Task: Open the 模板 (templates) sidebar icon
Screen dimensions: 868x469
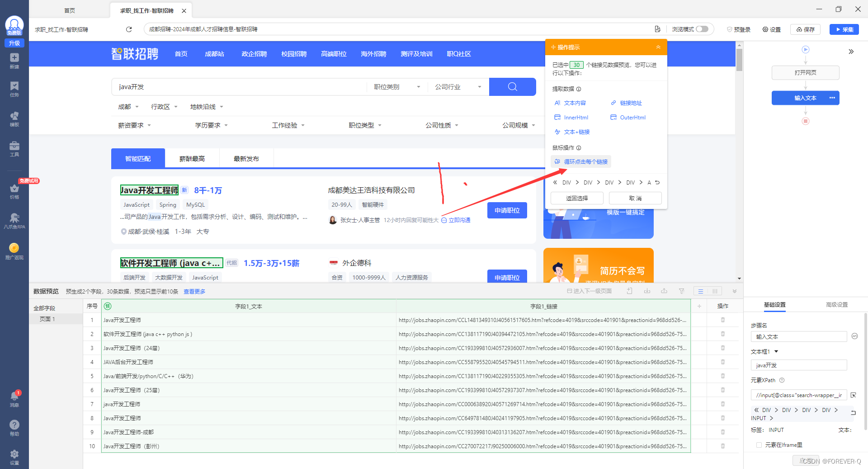Action: pyautogui.click(x=14, y=118)
